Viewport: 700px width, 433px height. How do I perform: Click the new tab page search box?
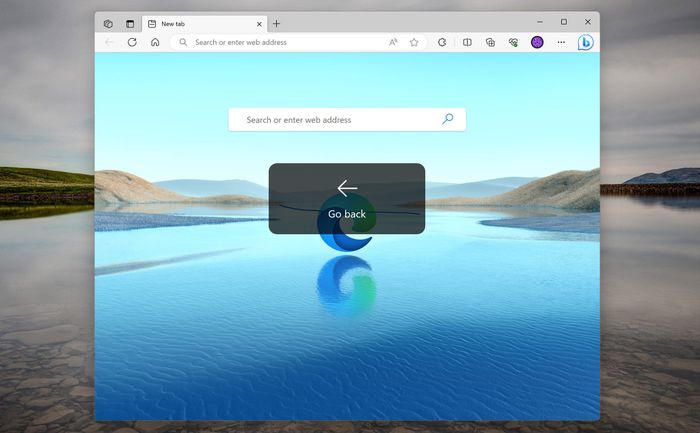click(347, 120)
